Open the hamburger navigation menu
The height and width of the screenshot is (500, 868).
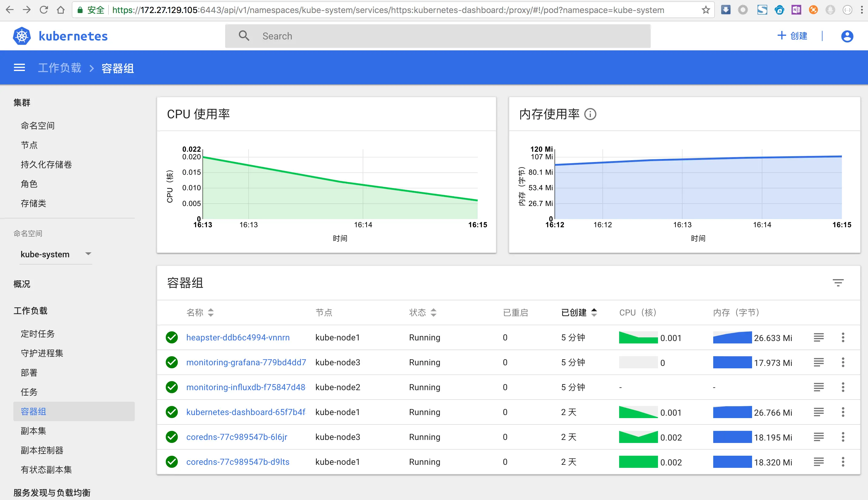(x=19, y=68)
